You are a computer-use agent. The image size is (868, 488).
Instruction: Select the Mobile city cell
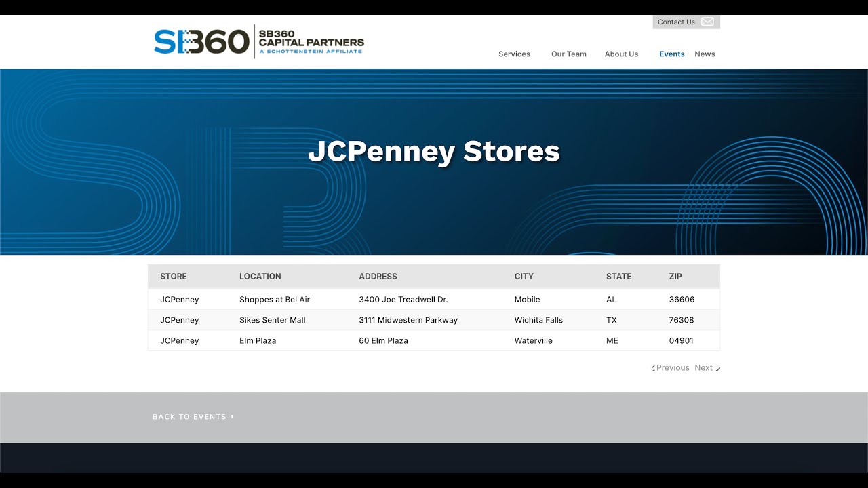(527, 299)
